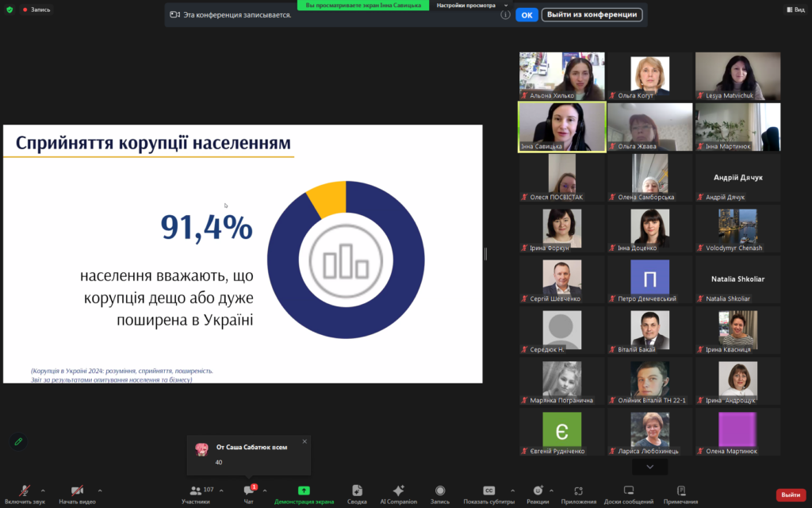Expand audio options arrow beside Включить звук
This screenshot has height=508, width=812.
[x=43, y=491]
